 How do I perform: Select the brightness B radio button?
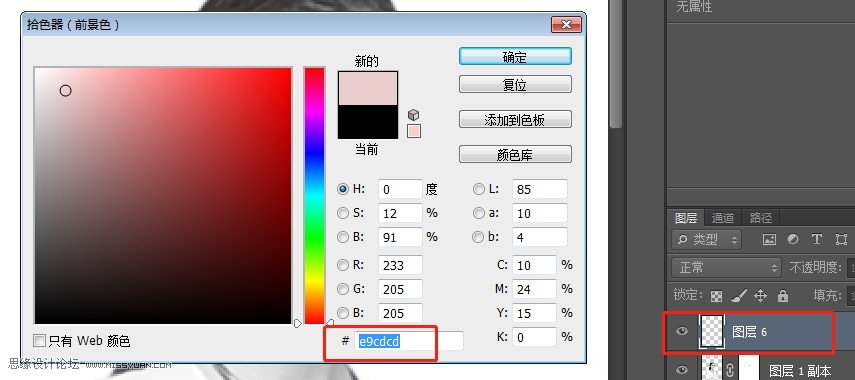[343, 237]
